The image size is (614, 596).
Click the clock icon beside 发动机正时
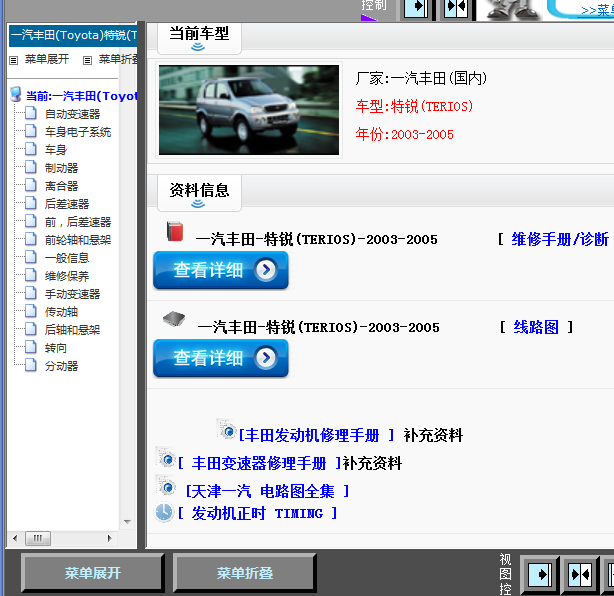pos(164,512)
